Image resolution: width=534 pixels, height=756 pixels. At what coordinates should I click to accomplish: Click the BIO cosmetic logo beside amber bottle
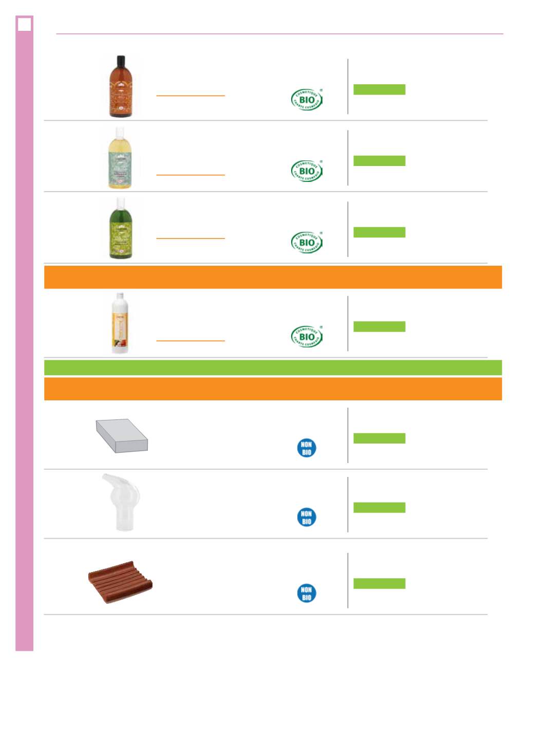(307, 99)
